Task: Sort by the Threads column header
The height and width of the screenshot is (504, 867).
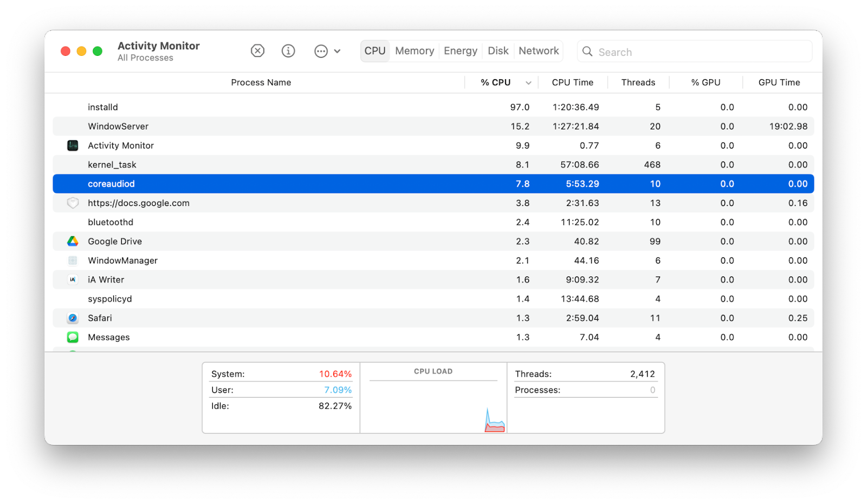Action: pos(638,82)
